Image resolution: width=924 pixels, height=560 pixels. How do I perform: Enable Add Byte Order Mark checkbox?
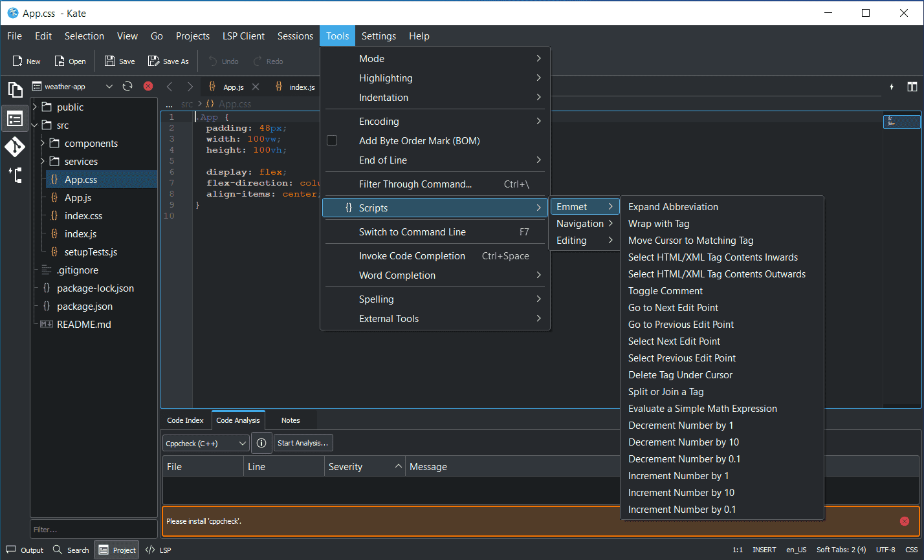point(332,141)
